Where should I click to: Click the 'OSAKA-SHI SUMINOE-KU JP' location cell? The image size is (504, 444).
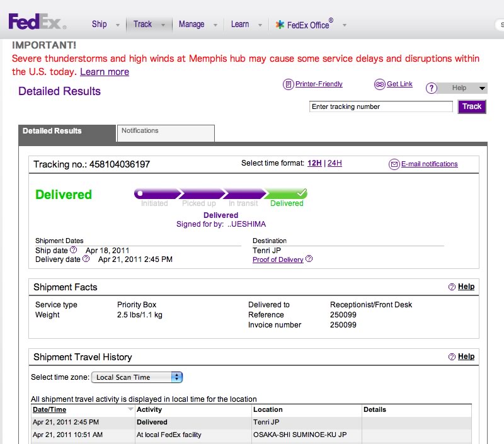pos(300,435)
